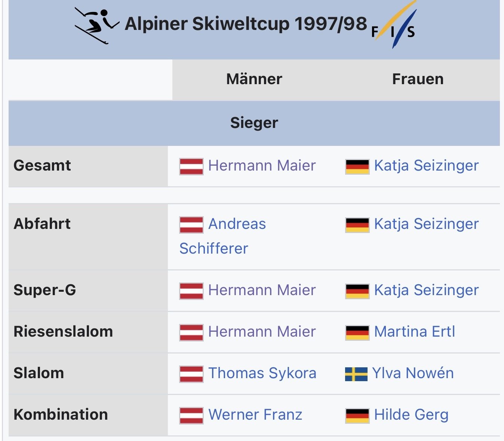Click Austrian flag beside Werner Franz
Image resolution: width=504 pixels, height=441 pixels.
point(191,415)
